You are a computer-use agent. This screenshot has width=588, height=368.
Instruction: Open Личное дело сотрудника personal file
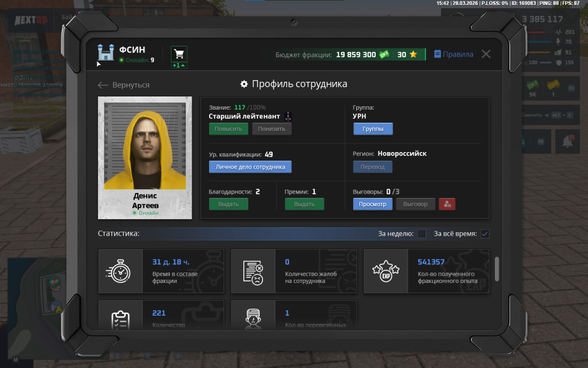[250, 167]
